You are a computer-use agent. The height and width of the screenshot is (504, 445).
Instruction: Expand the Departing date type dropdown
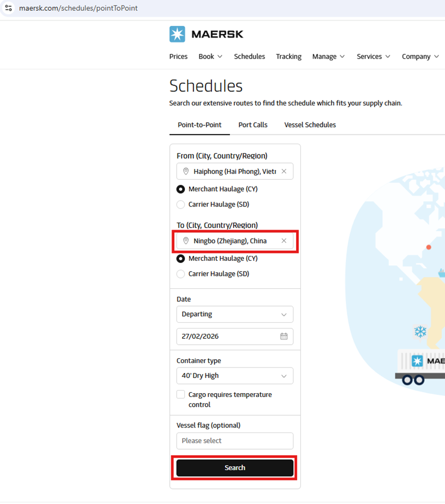(x=235, y=314)
